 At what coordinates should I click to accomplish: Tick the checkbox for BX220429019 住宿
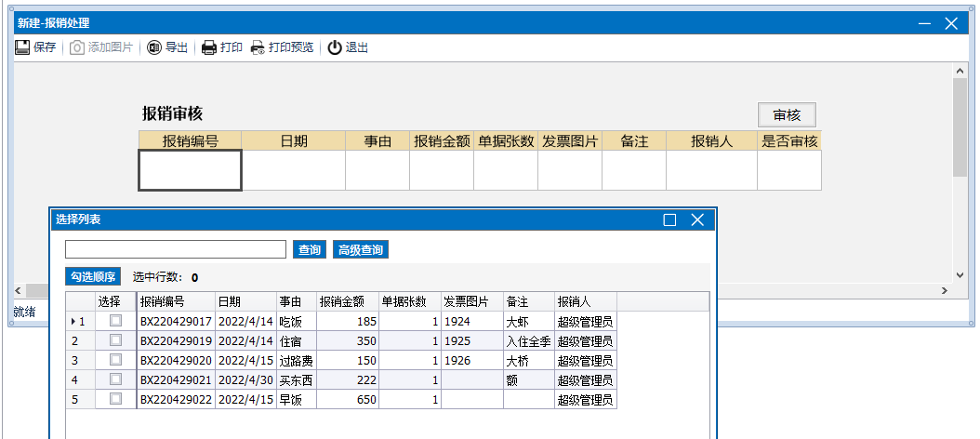click(115, 340)
